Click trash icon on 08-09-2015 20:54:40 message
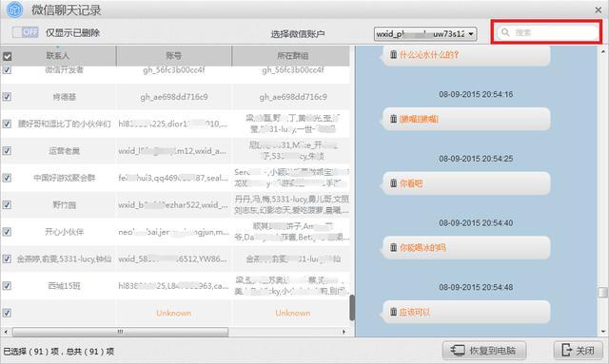 tap(393, 247)
